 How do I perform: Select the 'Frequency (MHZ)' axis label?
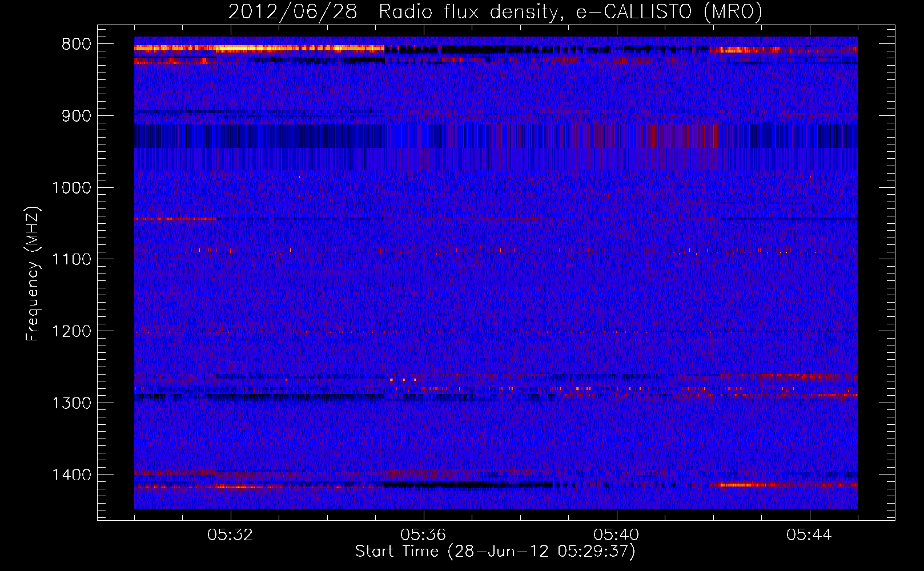pos(32,274)
